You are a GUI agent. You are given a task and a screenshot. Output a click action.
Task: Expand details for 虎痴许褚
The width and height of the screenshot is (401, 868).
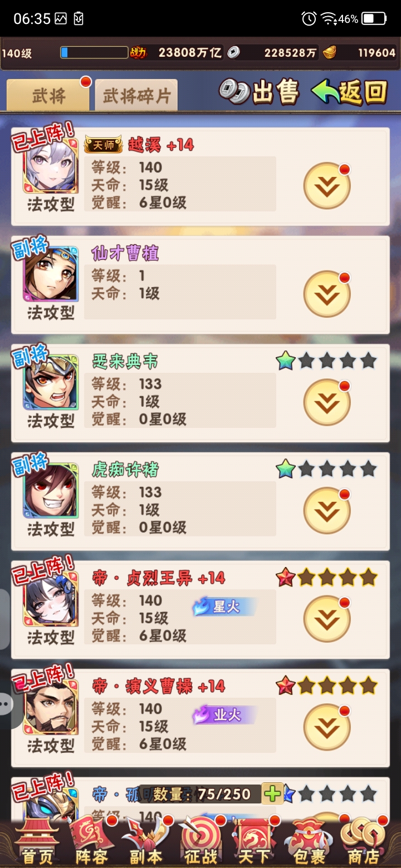[327, 511]
